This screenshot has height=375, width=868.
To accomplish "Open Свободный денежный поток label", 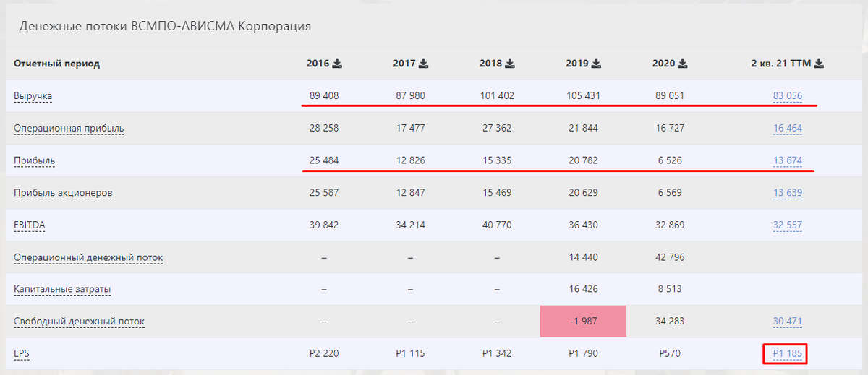I will 79,322.
